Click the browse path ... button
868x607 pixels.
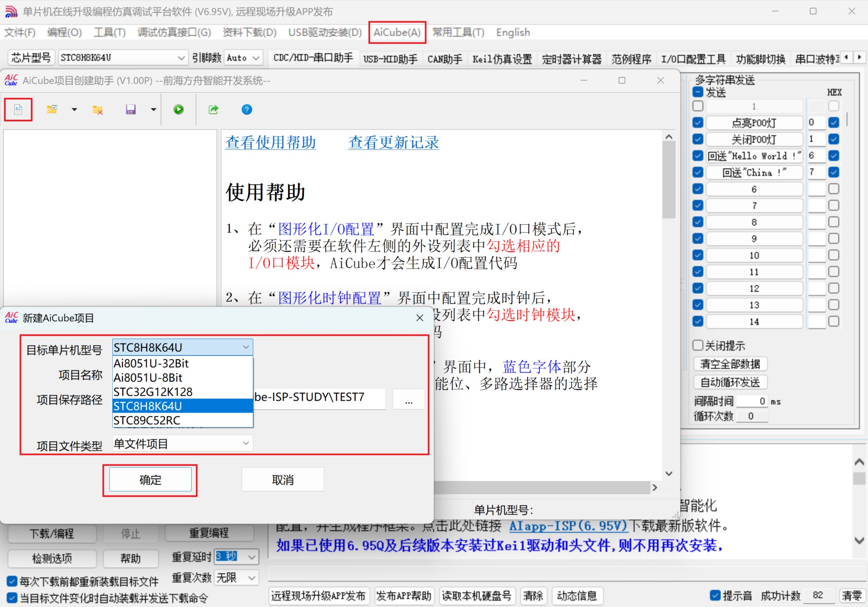(x=409, y=399)
